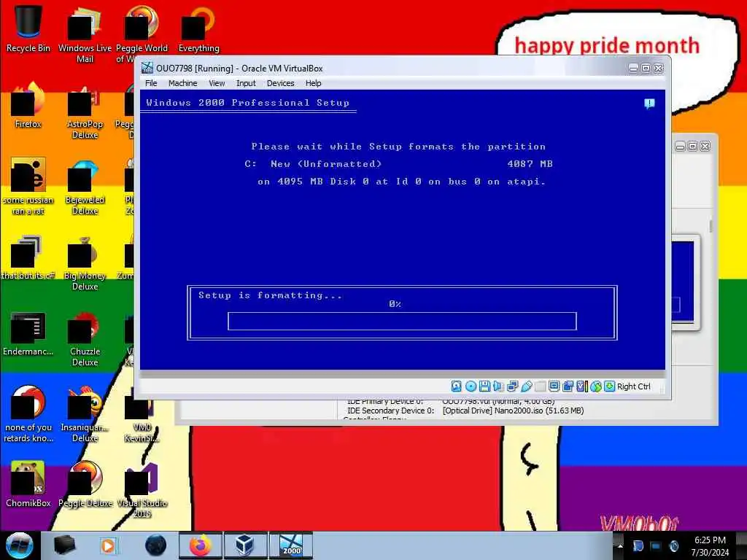The width and height of the screenshot is (747, 560).
Task: Switch to Firefox in the taskbar
Action: pos(200,545)
